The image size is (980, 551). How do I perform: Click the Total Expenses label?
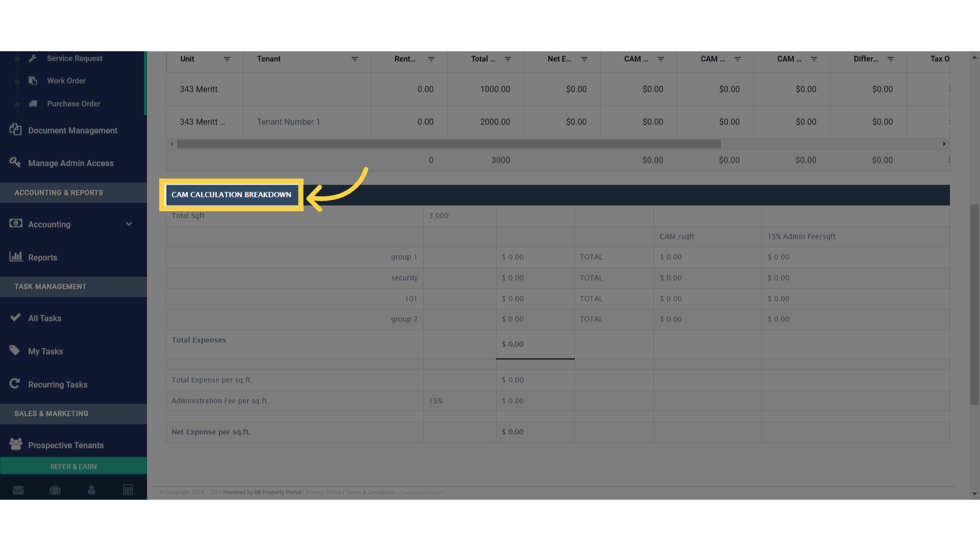(x=199, y=340)
